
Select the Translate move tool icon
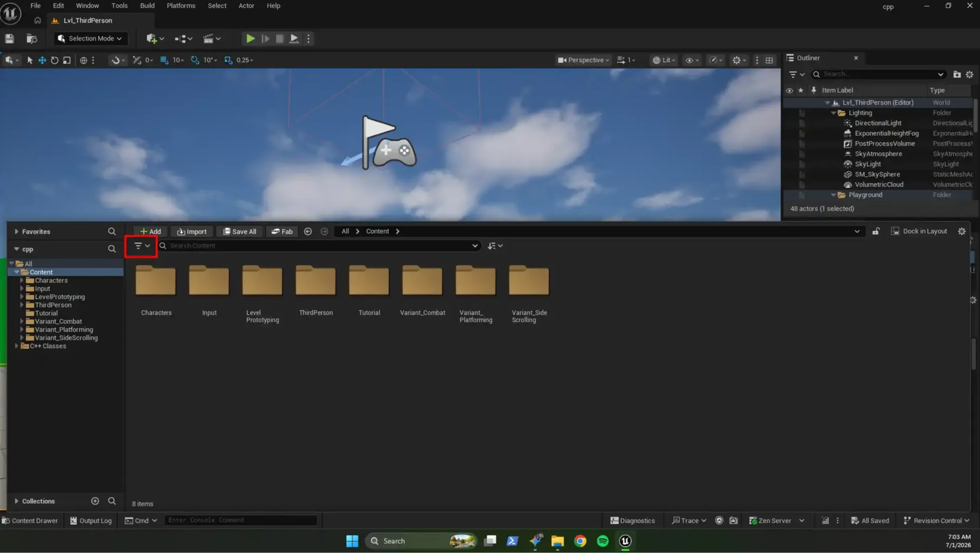(x=42, y=60)
